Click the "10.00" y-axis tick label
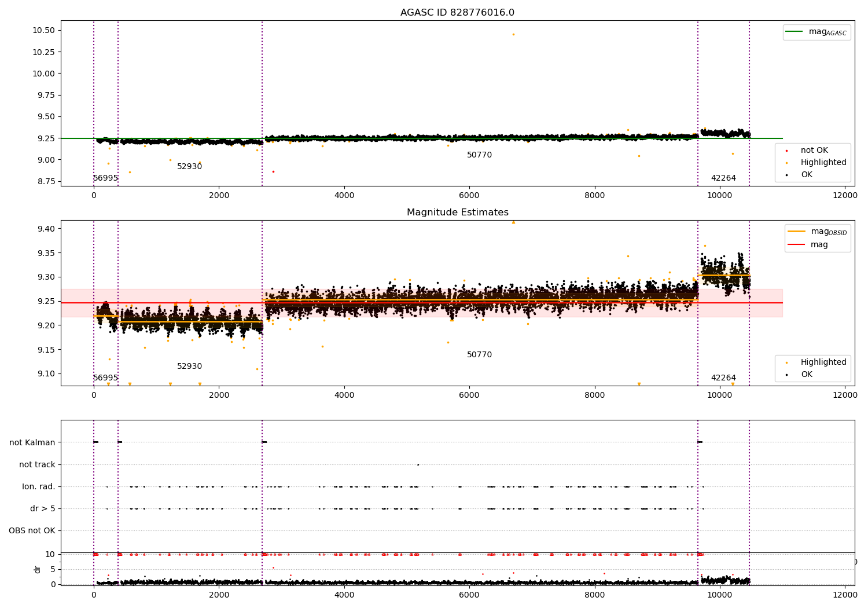Screen dimensions: 868x608 click(44, 74)
